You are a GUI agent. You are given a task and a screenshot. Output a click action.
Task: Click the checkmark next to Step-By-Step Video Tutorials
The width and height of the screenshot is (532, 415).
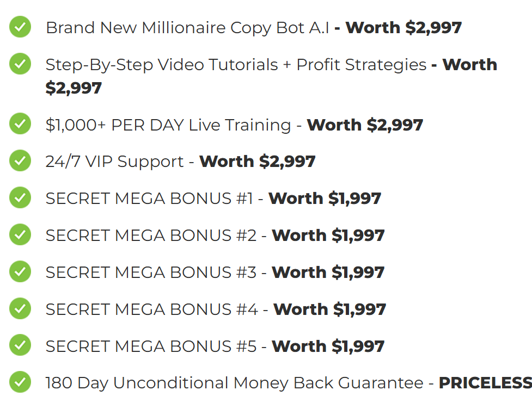(20, 64)
